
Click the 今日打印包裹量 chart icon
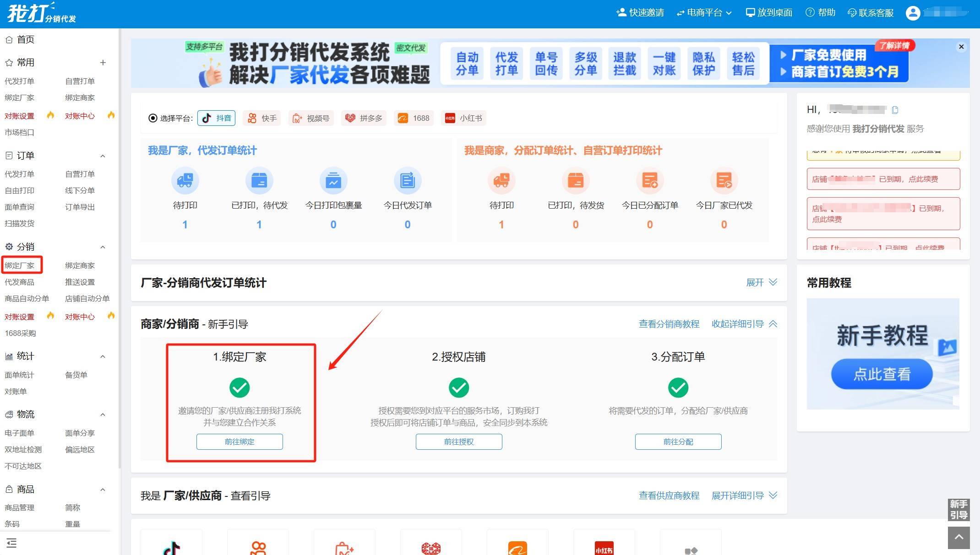(333, 181)
